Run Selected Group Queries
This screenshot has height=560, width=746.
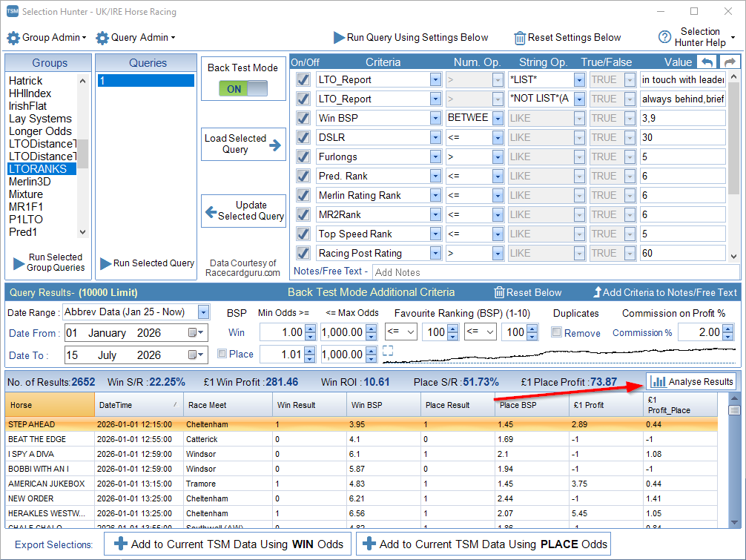point(48,262)
